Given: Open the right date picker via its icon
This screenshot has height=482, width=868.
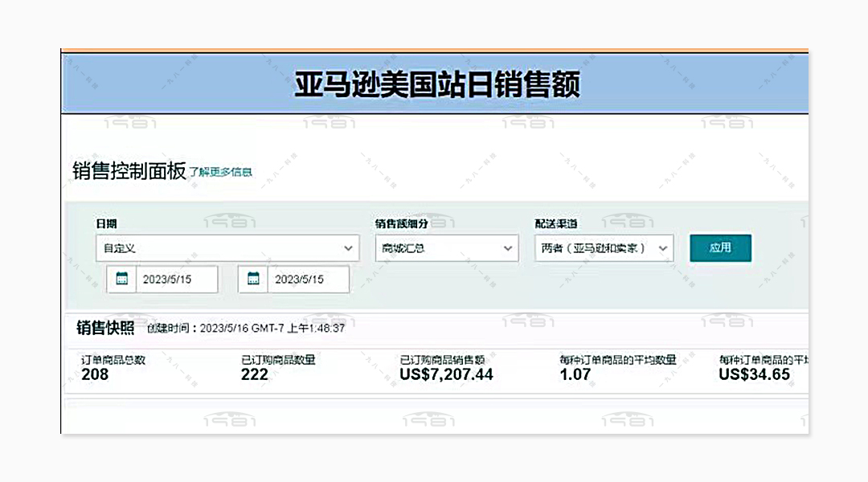Looking at the screenshot, I should (252, 279).
